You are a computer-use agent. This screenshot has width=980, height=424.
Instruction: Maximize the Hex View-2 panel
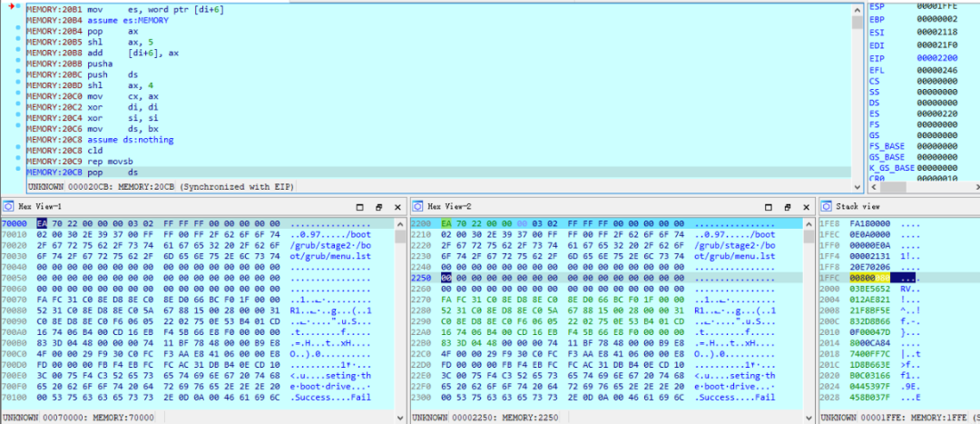(769, 207)
